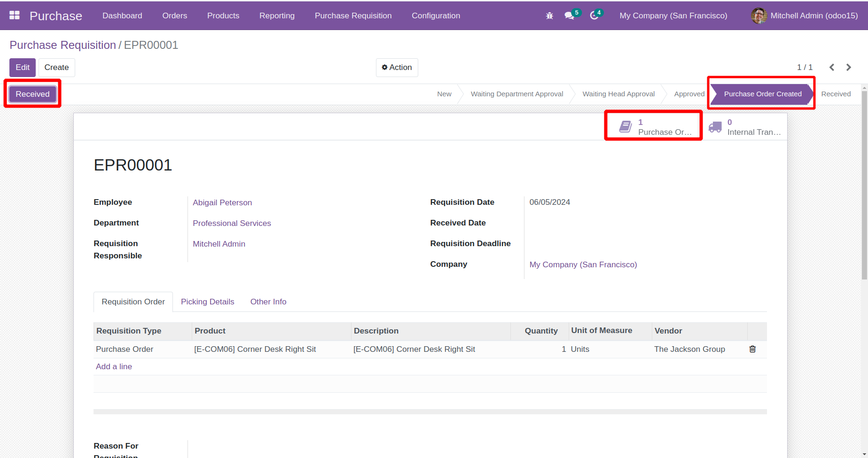Open the My Company switcher dropdown

click(x=673, y=16)
